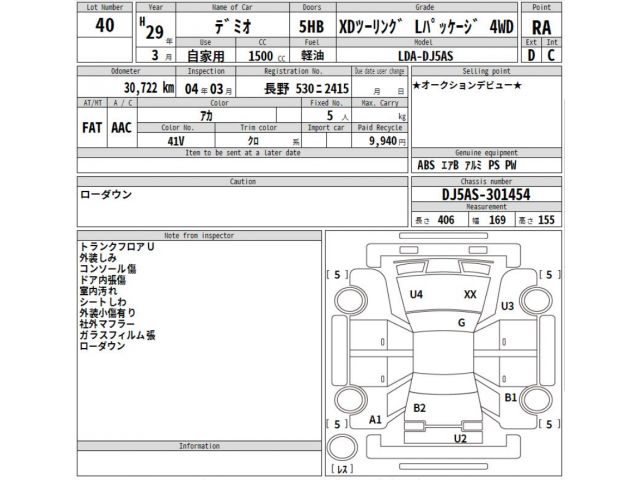Click the XX mark on car diagram
The width and height of the screenshot is (640, 480).
pyautogui.click(x=470, y=295)
